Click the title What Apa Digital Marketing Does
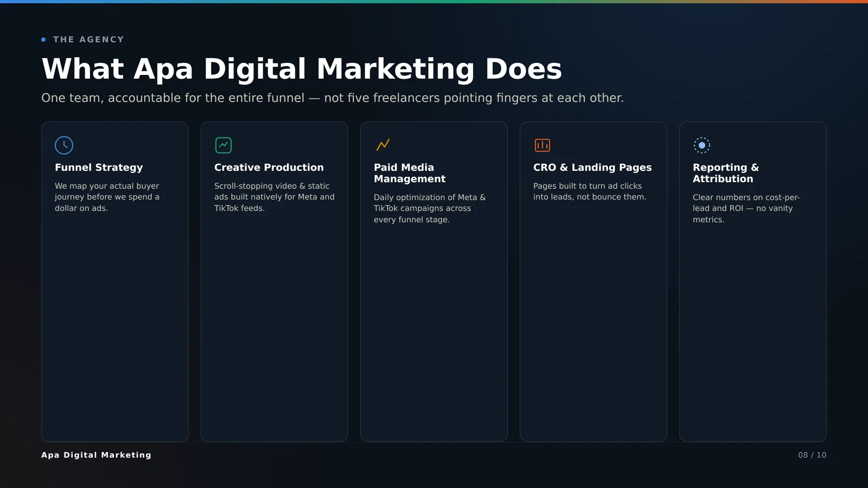The width and height of the screenshot is (868, 488). tap(302, 69)
